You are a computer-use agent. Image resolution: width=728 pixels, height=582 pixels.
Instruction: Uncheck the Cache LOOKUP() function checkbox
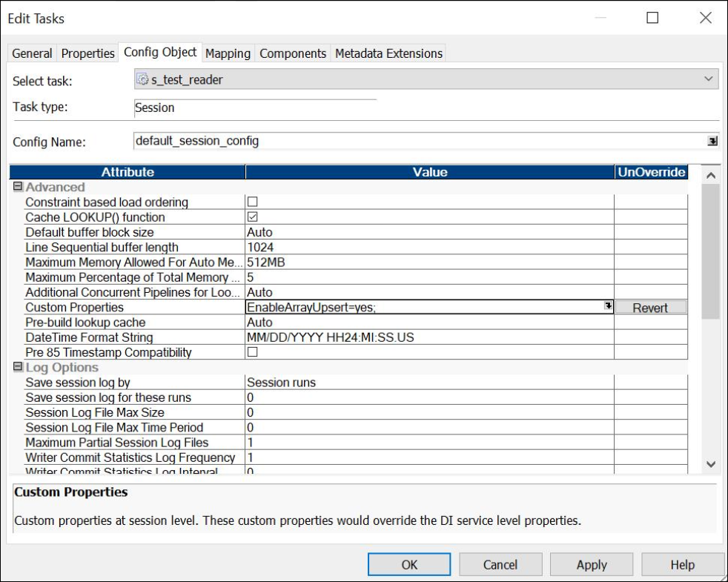click(253, 217)
